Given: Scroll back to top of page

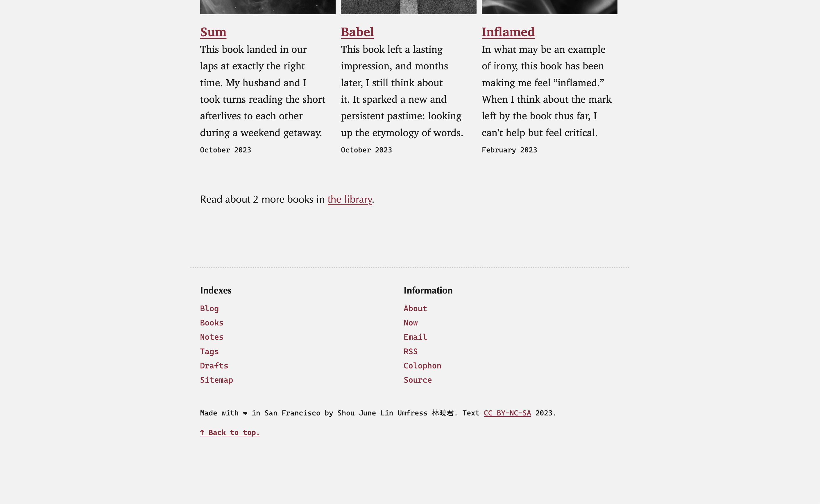Looking at the screenshot, I should click(230, 432).
